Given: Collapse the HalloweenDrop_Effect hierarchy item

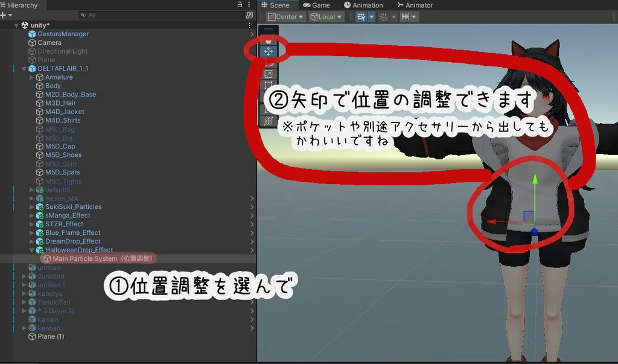Looking at the screenshot, I should tap(31, 249).
